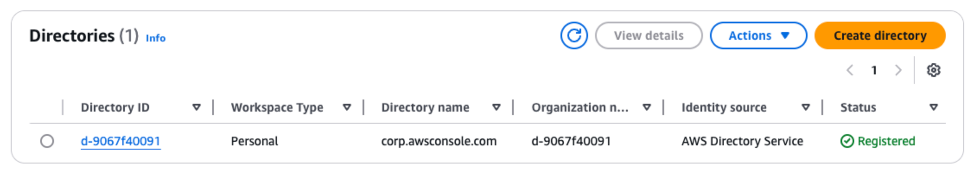Refresh the directories list

[x=574, y=35]
